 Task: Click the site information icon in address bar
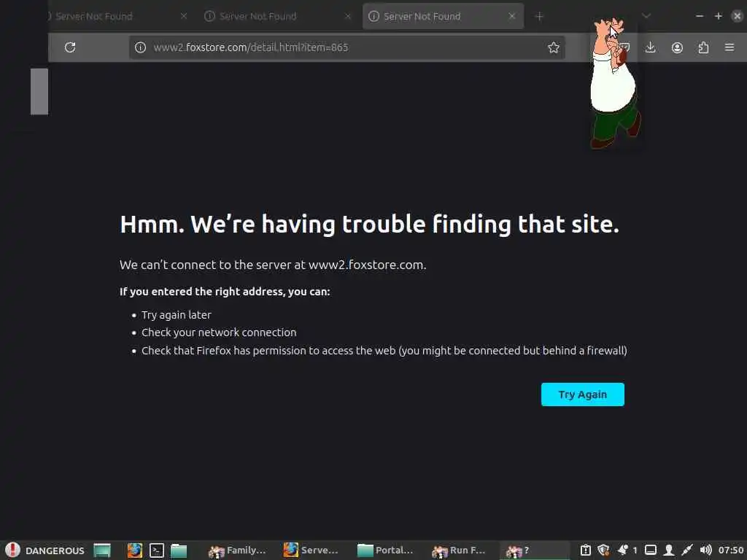click(140, 47)
